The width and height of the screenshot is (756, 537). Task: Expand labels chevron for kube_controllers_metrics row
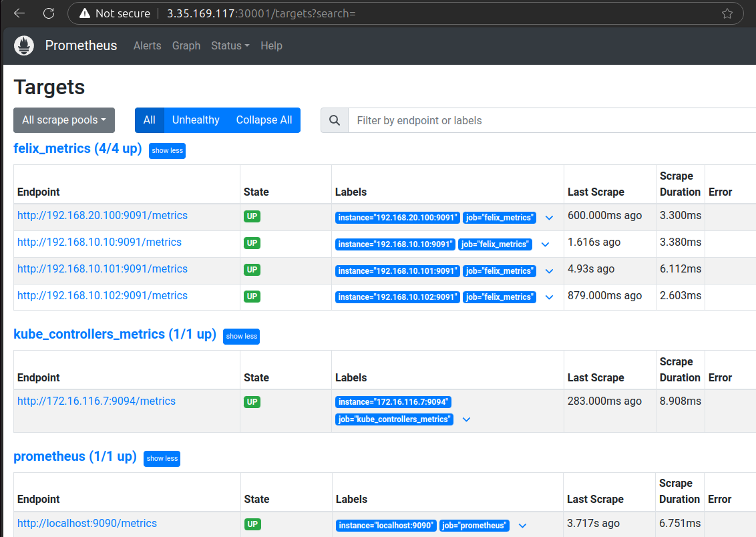tap(466, 419)
